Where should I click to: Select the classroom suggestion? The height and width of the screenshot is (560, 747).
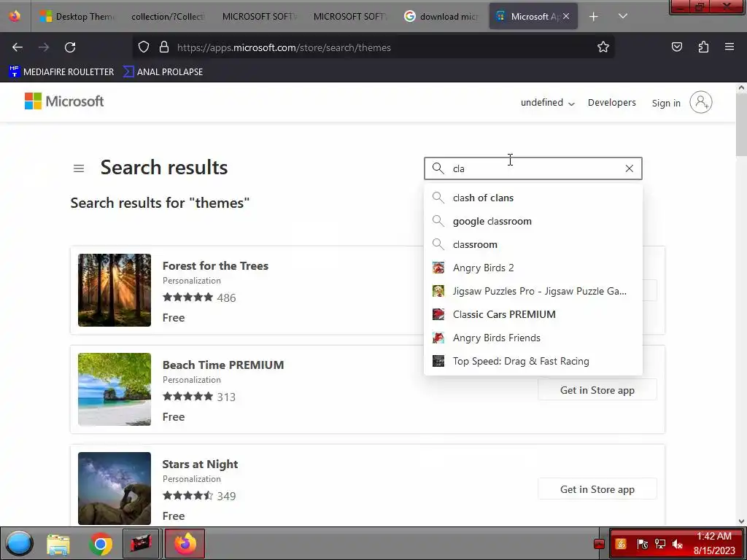(x=533, y=244)
